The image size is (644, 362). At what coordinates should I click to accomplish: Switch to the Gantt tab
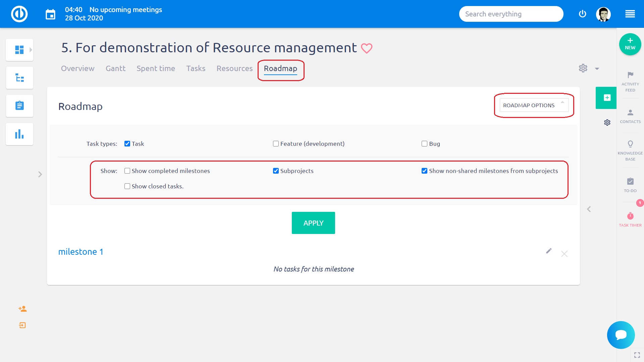115,68
